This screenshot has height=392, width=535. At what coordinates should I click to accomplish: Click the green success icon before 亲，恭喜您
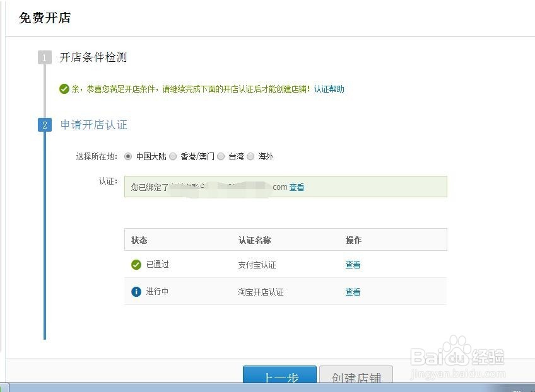[x=64, y=89]
